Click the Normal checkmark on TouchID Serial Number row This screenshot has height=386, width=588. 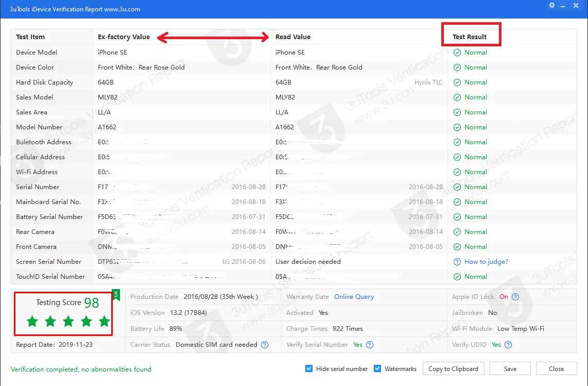point(458,276)
